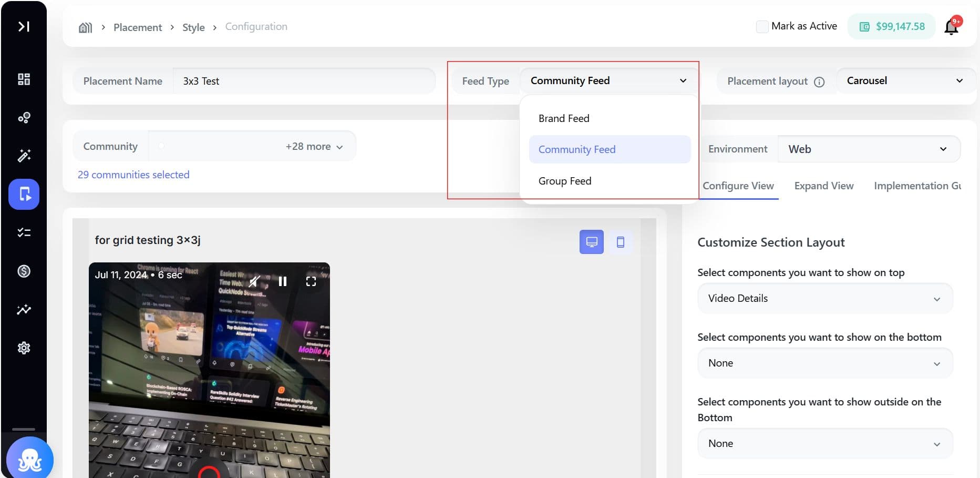Open the show on top Video Details dropdown
Image resolution: width=980 pixels, height=478 pixels.
pyautogui.click(x=825, y=299)
